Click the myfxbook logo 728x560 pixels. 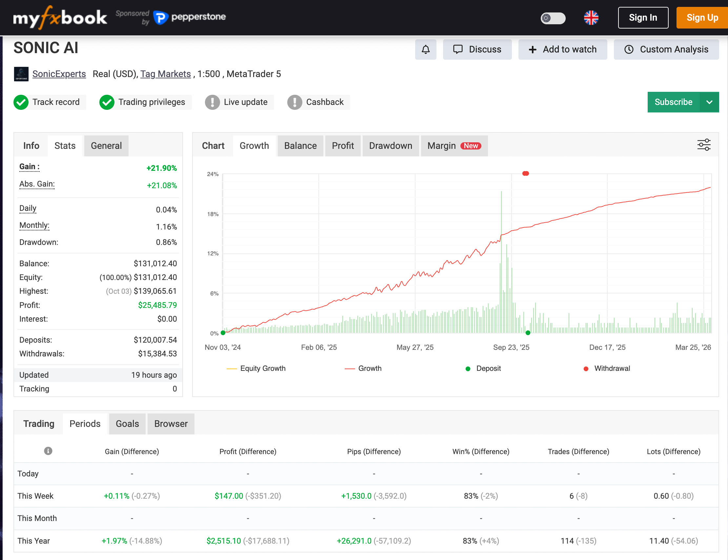(x=60, y=18)
